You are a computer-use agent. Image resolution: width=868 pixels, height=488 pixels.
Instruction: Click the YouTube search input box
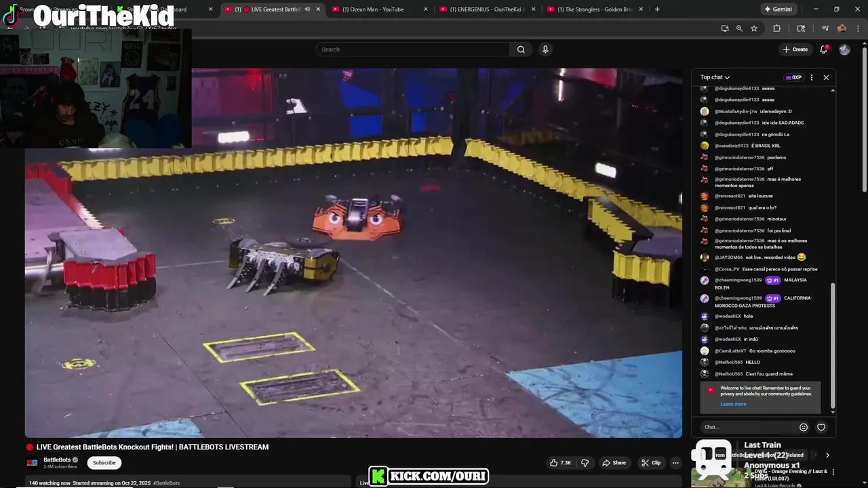[x=412, y=49]
